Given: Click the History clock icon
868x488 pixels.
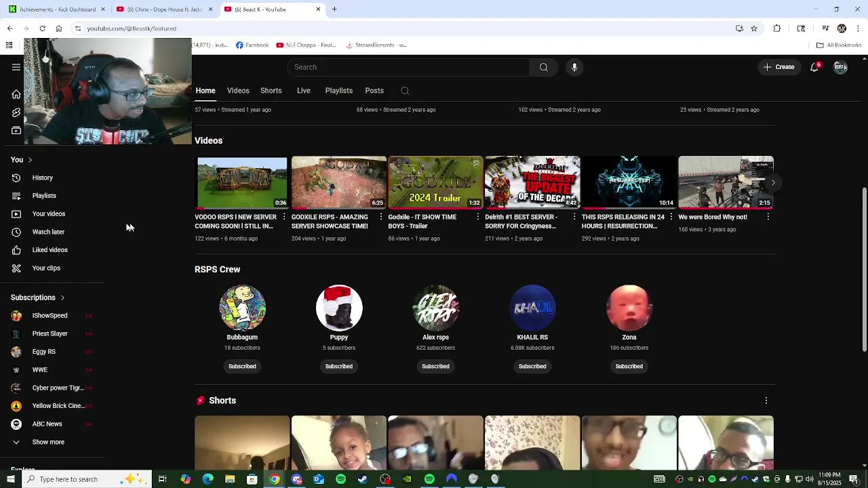Looking at the screenshot, I should [16, 178].
